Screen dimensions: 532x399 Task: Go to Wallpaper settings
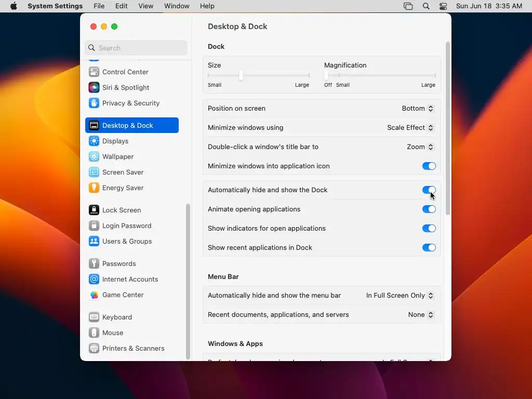pyautogui.click(x=132, y=157)
